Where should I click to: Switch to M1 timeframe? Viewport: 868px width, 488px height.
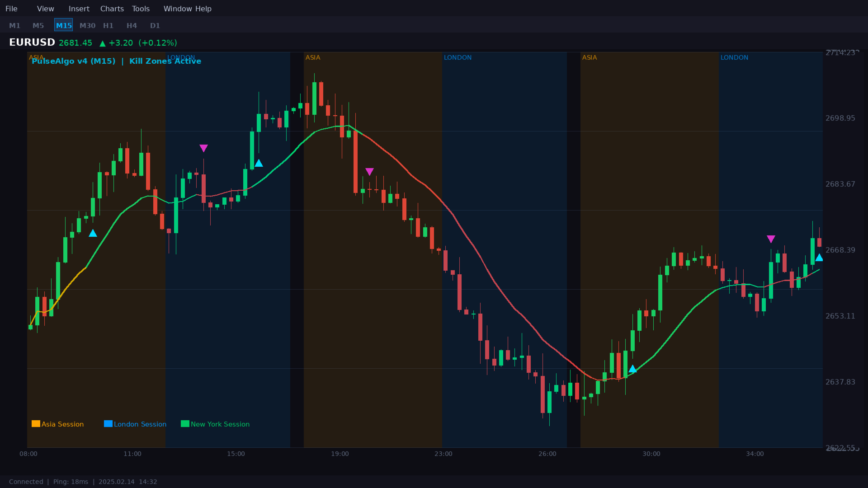coord(14,26)
